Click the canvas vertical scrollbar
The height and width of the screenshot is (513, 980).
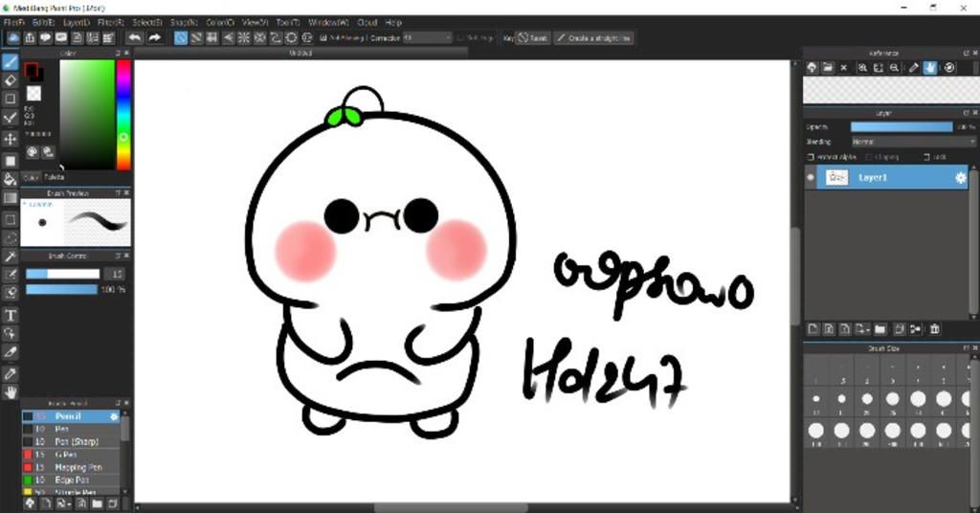point(795,275)
